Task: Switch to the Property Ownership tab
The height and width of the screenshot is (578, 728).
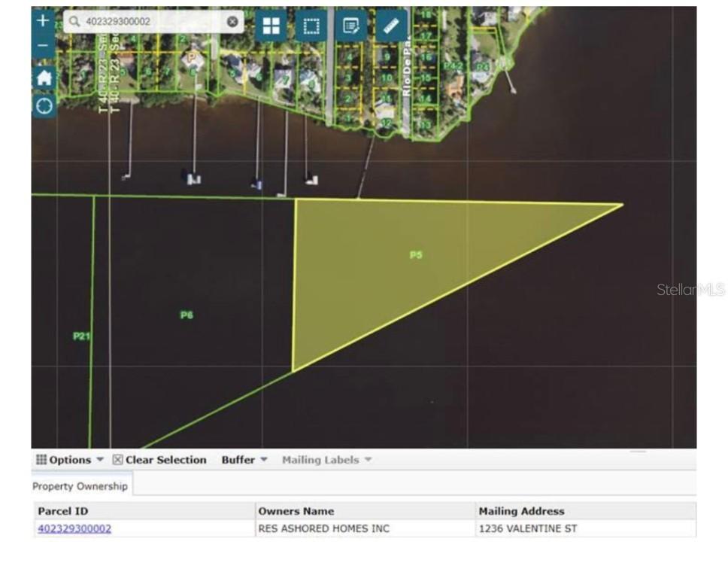Action: tap(79, 486)
